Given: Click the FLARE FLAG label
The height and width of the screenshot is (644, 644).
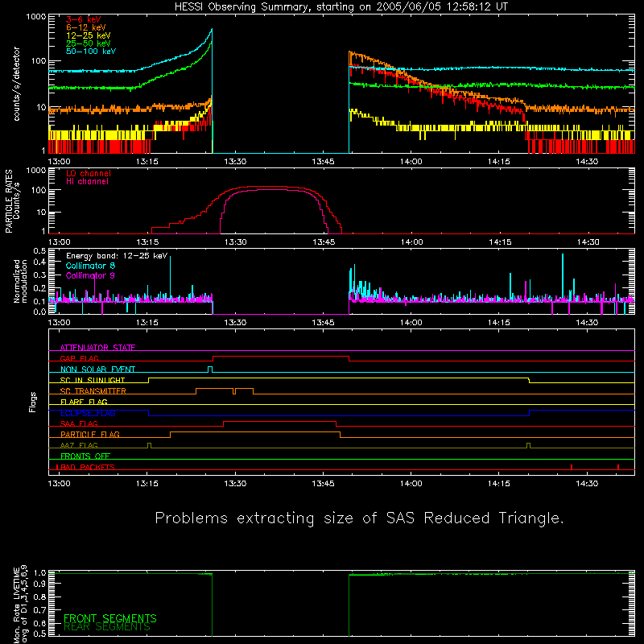Looking at the screenshot, I should [84, 402].
